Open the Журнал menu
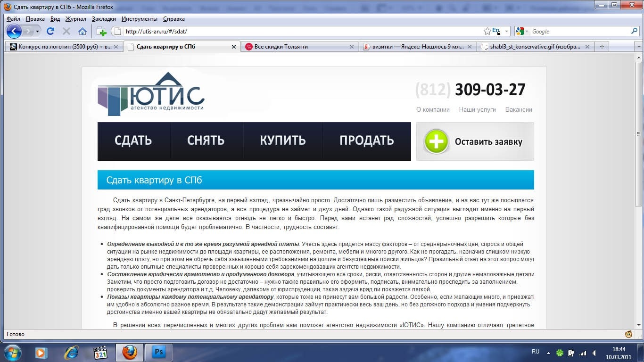Image resolution: width=644 pixels, height=362 pixels. 76,19
